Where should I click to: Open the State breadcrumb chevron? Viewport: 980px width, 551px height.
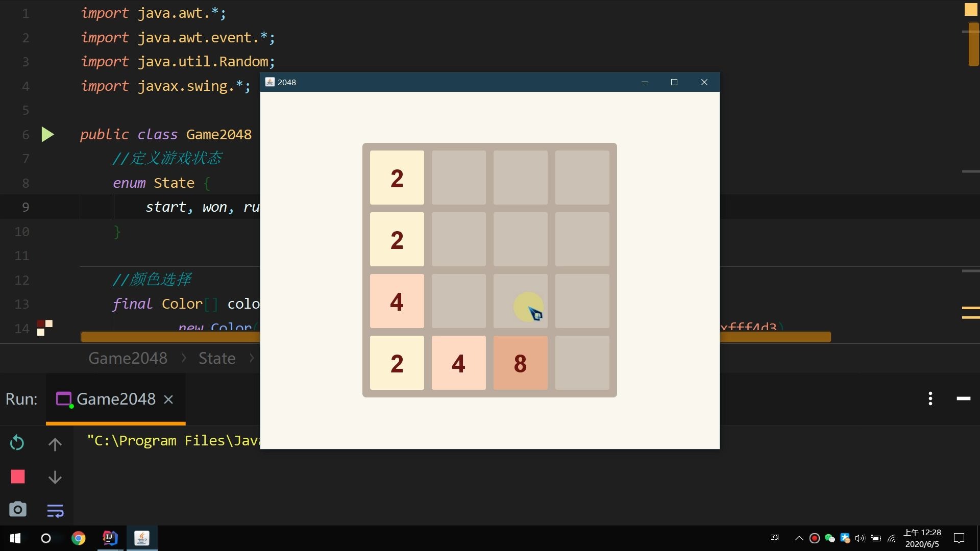(252, 358)
